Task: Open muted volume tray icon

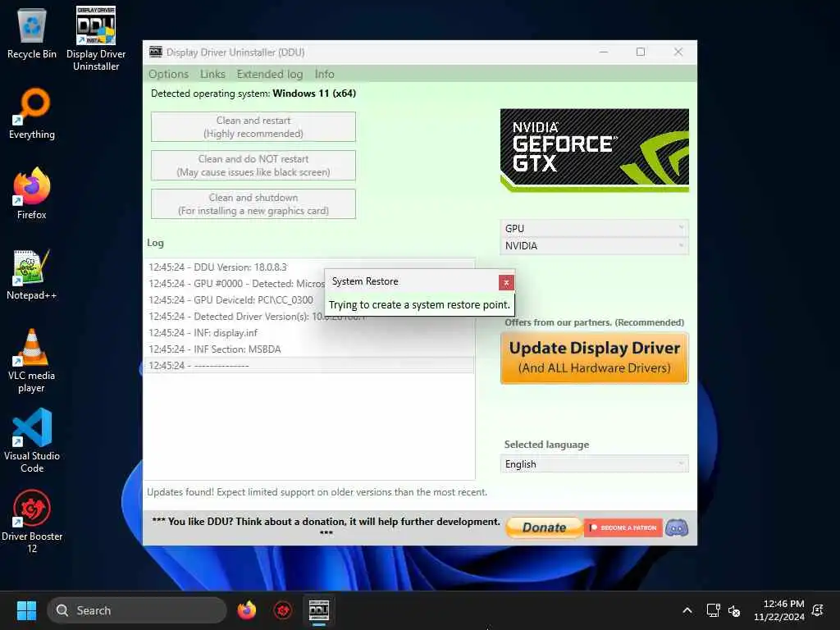Action: 734,610
